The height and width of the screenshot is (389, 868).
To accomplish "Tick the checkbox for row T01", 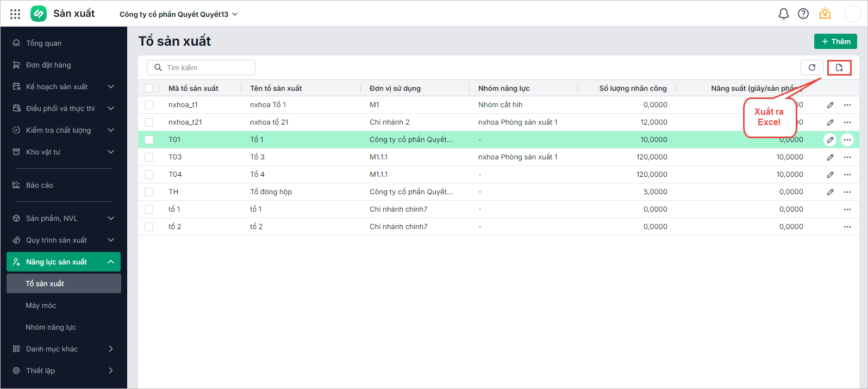I will coord(149,140).
